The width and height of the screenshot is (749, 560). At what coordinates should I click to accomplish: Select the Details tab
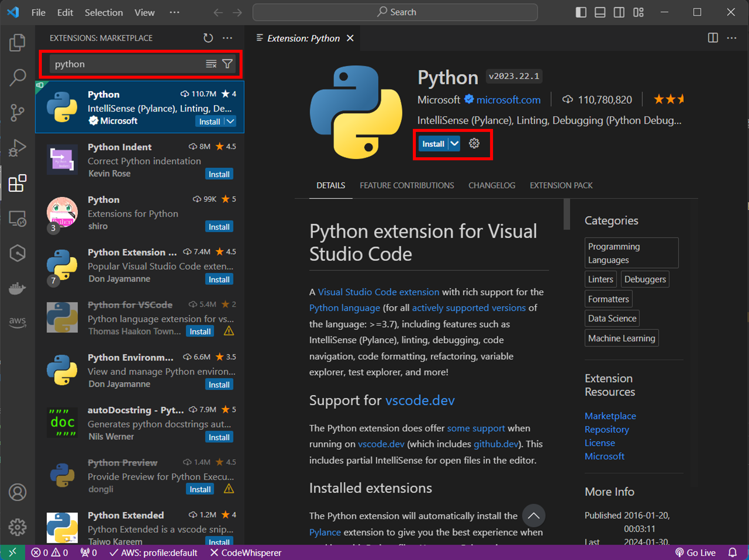(x=331, y=185)
